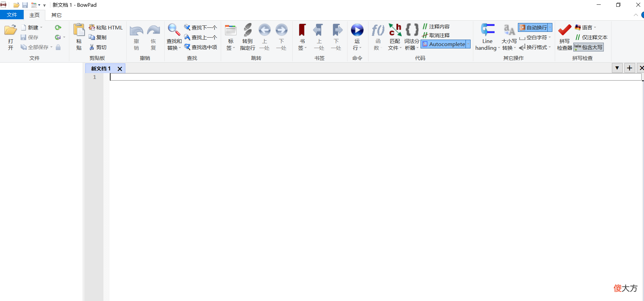Click the Go to line icon
Image resolution: width=644 pixels, height=301 pixels.
(247, 30)
